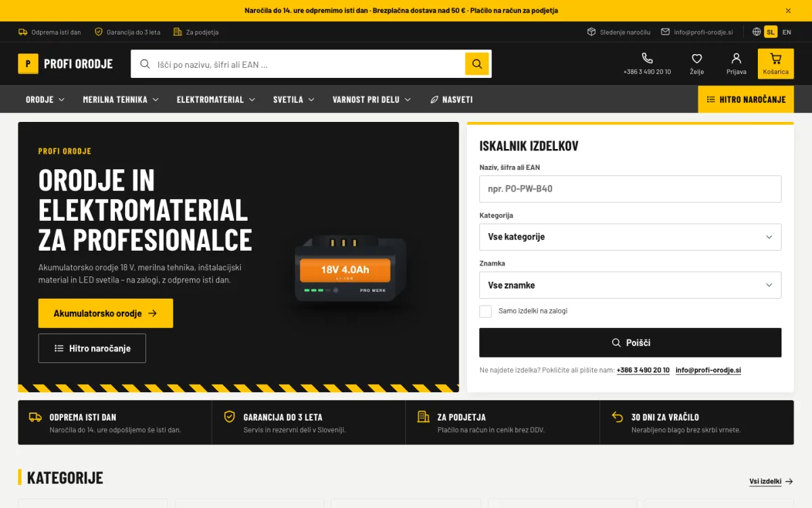The width and height of the screenshot is (812, 508).
Task: Click the Poišči search button
Action: pos(630,343)
